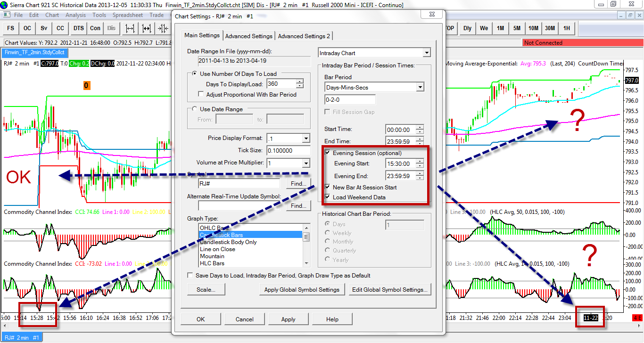Click the Evening End spinner arrows
Image resolution: width=644 pixels, height=343 pixels.
click(420, 176)
